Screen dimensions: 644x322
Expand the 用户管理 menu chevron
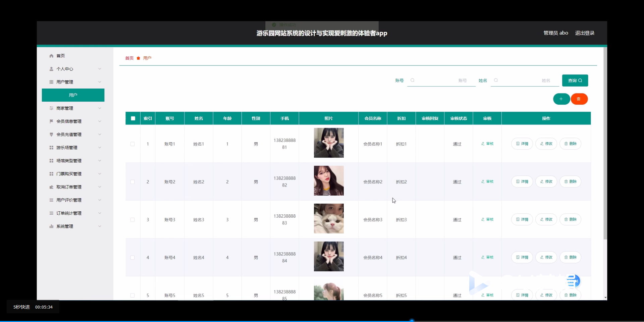click(x=100, y=82)
